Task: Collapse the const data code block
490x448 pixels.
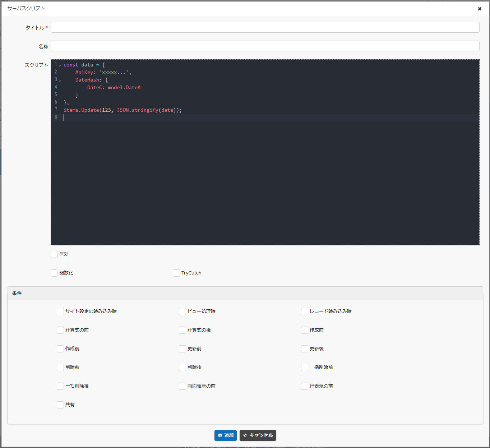Action: [60, 65]
